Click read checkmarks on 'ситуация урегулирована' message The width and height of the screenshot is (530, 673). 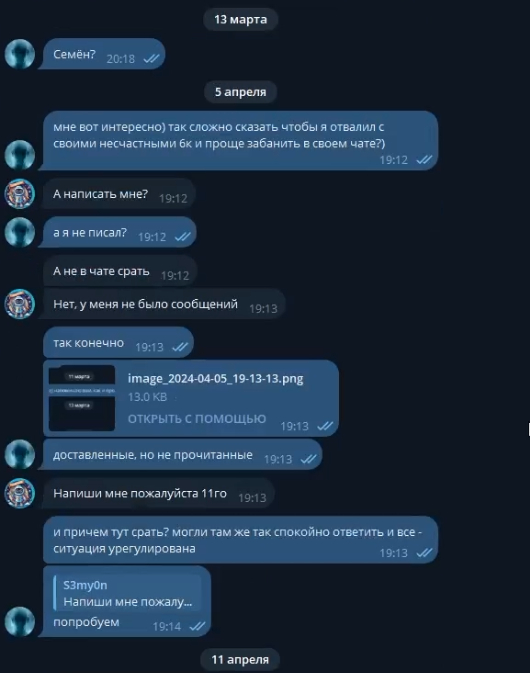pyautogui.click(x=424, y=553)
